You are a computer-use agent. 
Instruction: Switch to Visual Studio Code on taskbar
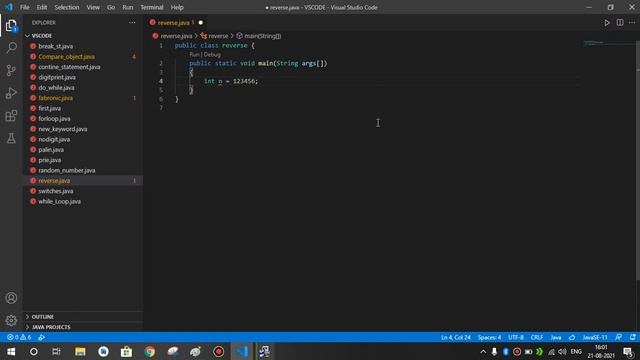[x=242, y=351]
